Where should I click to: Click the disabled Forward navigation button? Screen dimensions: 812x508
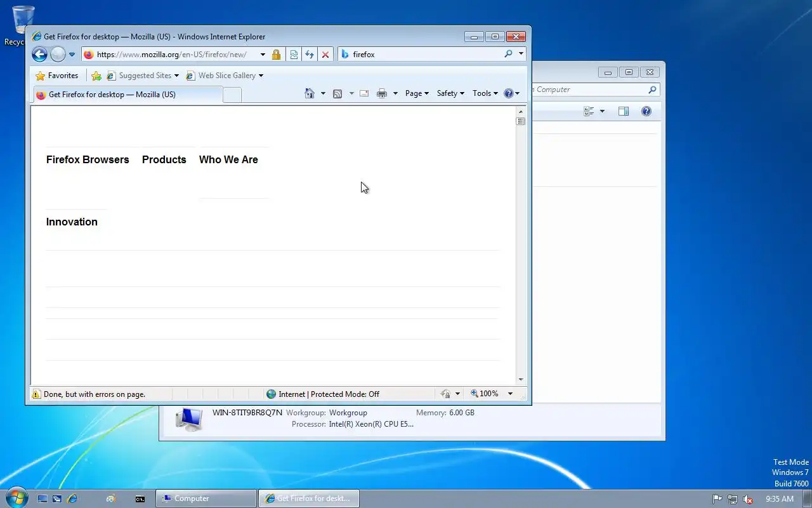tap(58, 55)
